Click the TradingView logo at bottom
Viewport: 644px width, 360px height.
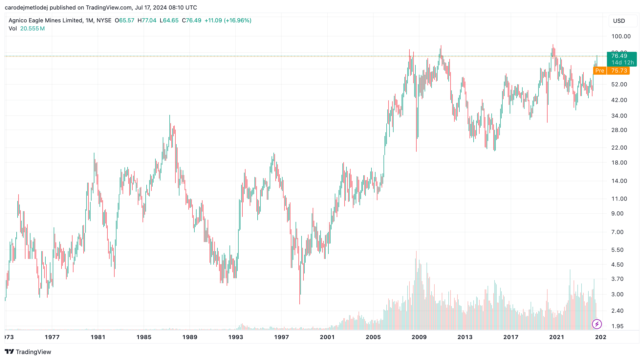28,352
